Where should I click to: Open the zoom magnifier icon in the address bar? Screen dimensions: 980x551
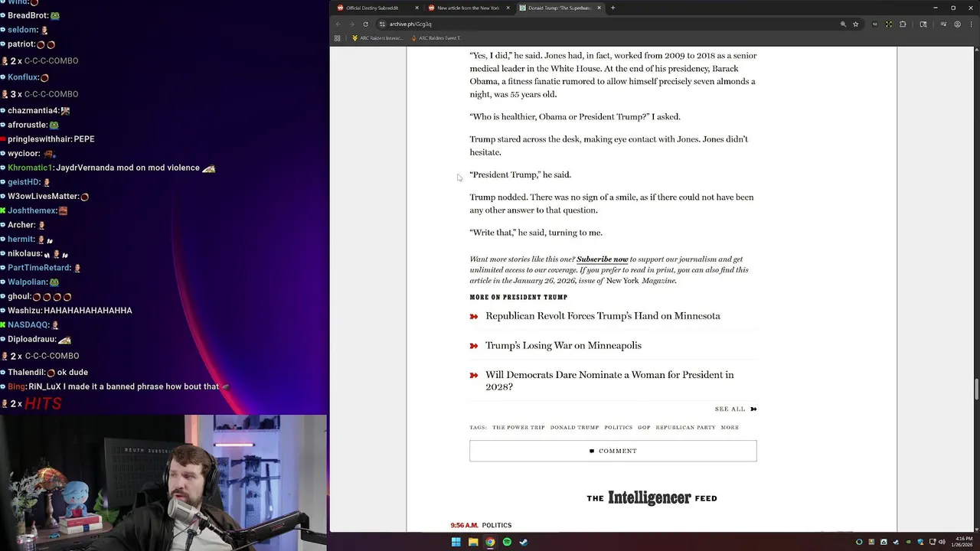coord(843,24)
